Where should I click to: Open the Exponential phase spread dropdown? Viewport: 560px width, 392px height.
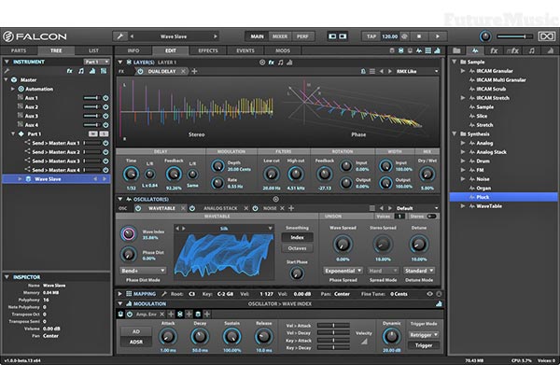[x=343, y=271]
